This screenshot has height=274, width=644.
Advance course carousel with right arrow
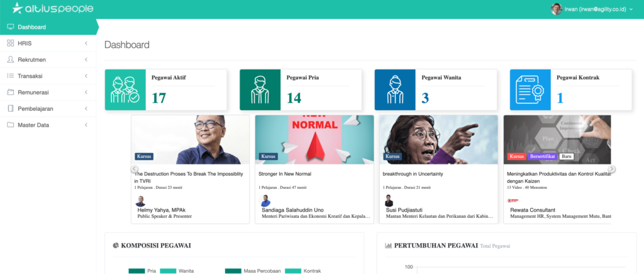click(611, 169)
